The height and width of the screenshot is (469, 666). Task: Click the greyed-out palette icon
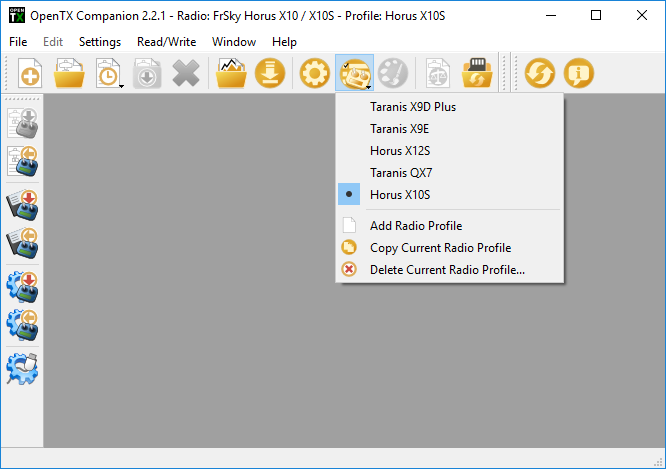(393, 73)
